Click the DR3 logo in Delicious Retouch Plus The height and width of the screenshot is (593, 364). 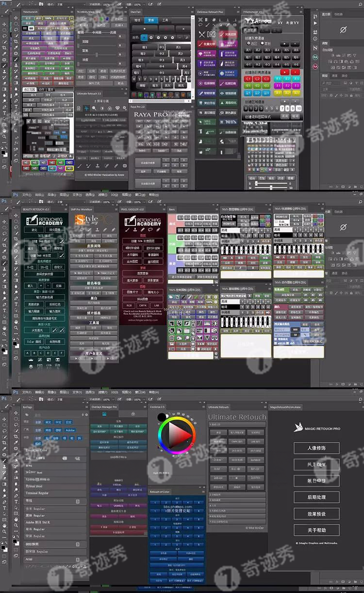point(208,34)
